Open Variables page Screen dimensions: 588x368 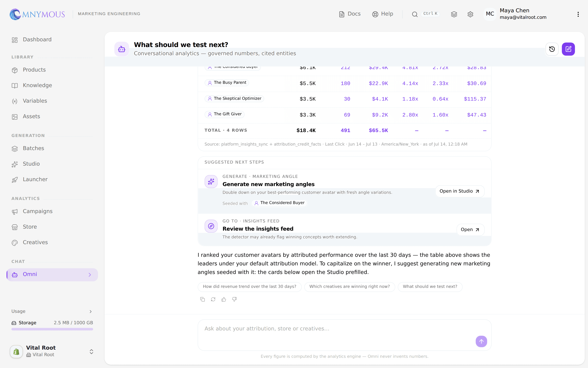pyautogui.click(x=52, y=101)
